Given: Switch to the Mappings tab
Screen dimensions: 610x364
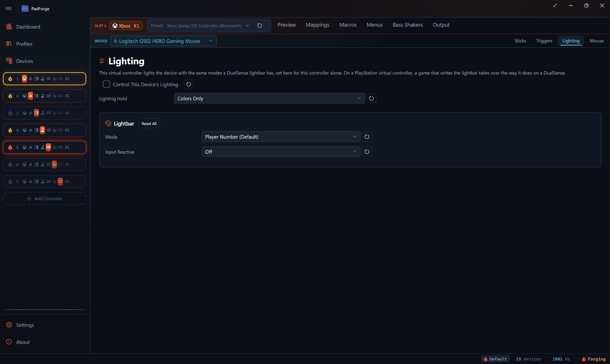Looking at the screenshot, I should (x=317, y=25).
